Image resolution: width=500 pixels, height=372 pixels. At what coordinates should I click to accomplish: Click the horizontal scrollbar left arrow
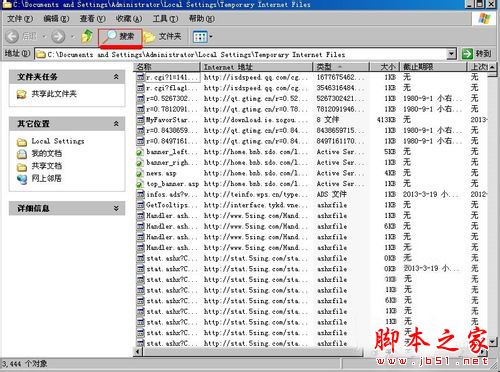tap(137, 352)
